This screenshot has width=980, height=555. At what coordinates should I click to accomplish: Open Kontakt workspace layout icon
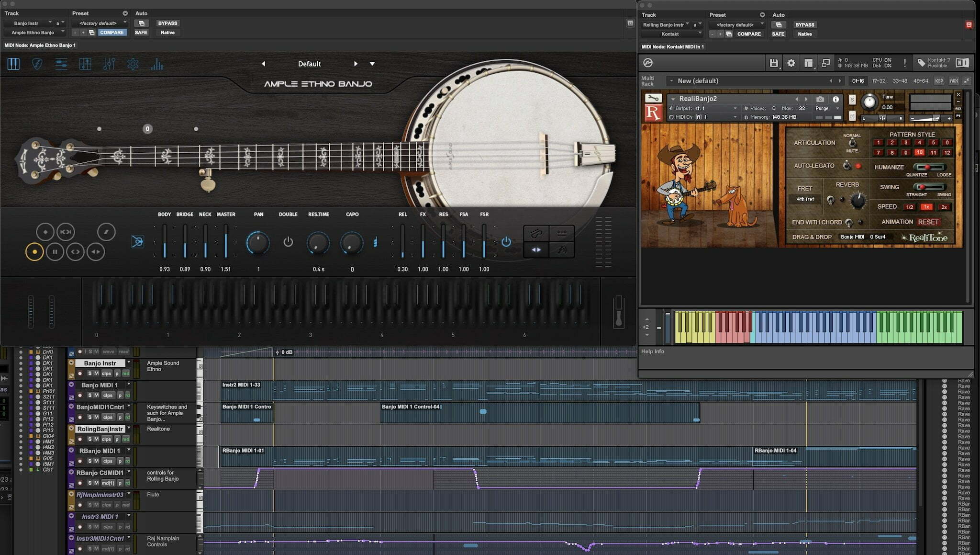(x=808, y=63)
